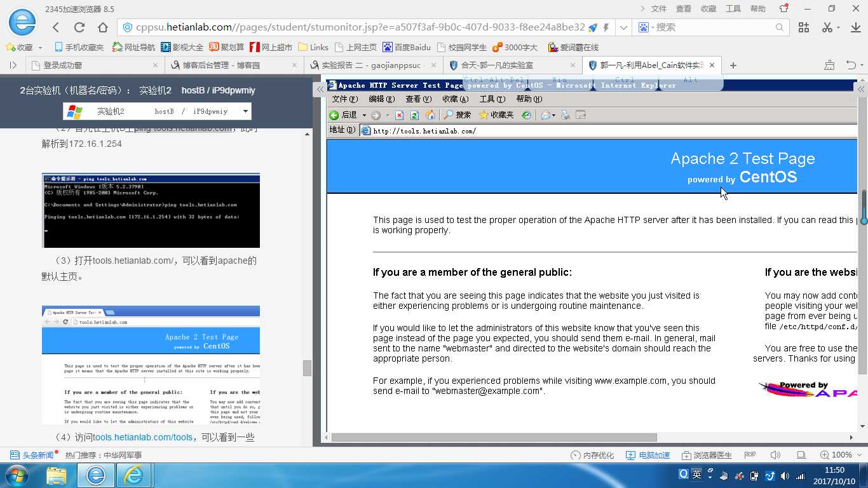Click the IE refresh green arrows icon
Screen dimensions: 868x488
tap(415, 115)
